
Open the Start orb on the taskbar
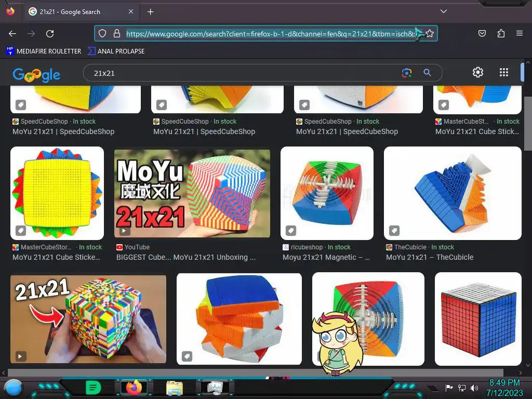click(14, 388)
